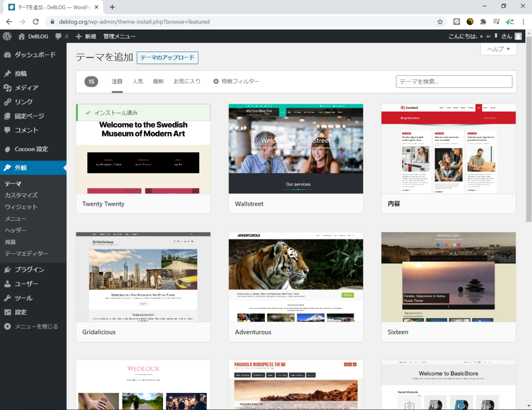Click the settings icon for 設定
Image resolution: width=532 pixels, height=410 pixels.
(x=7, y=312)
